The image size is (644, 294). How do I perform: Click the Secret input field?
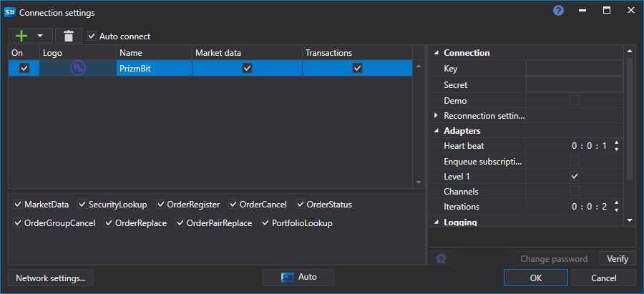(x=574, y=85)
